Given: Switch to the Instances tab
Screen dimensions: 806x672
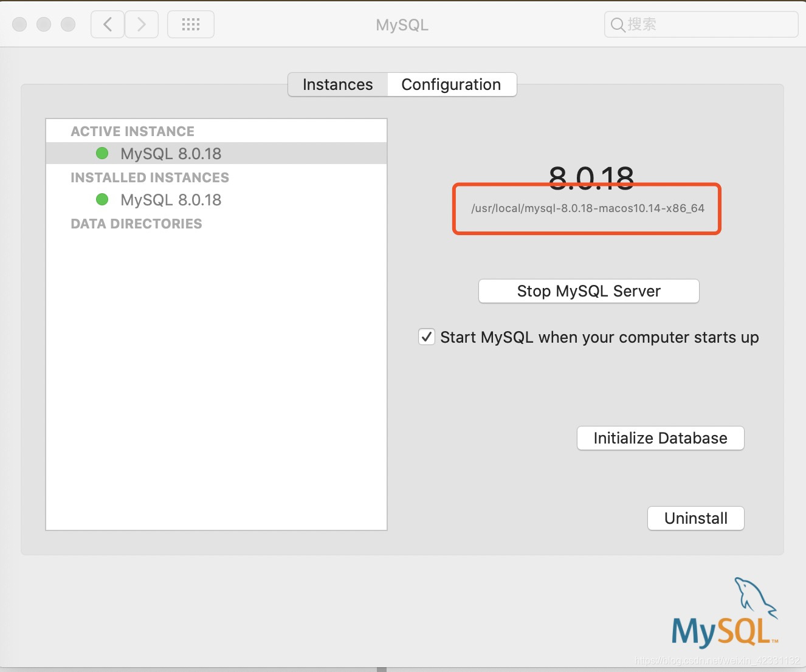Looking at the screenshot, I should coord(338,84).
